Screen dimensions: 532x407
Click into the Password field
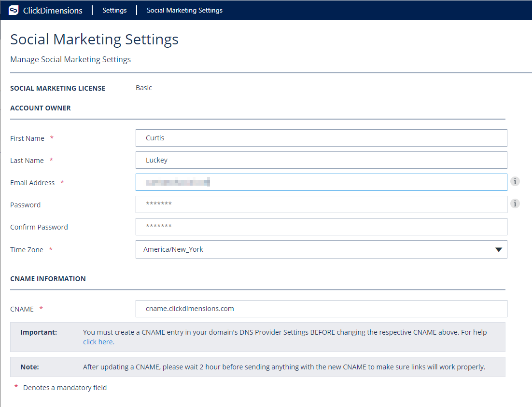point(322,204)
